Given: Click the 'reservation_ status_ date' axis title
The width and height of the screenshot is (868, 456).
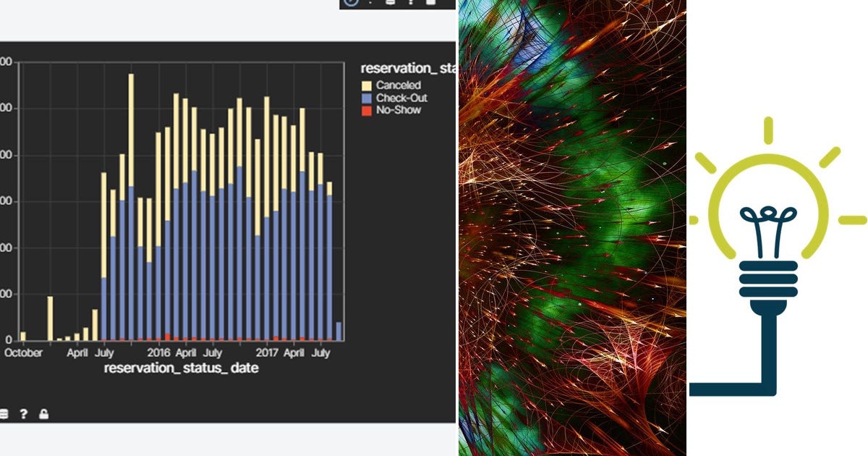Looking at the screenshot, I should coord(181,368).
